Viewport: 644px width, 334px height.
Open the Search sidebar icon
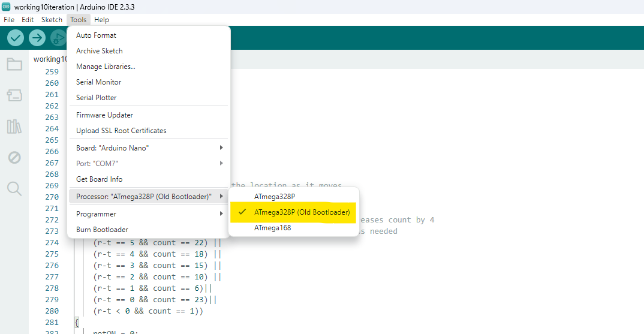pyautogui.click(x=14, y=188)
